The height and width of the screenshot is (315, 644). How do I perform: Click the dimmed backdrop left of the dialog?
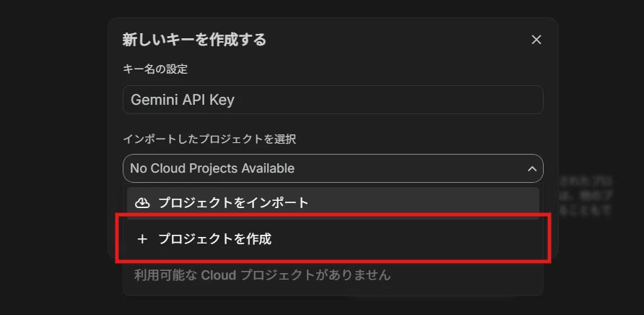[x=53, y=156]
